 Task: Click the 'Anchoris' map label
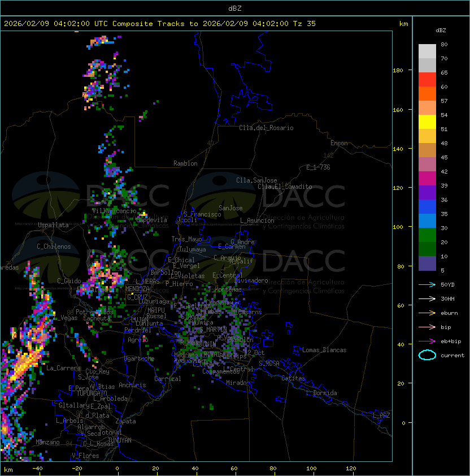(132, 385)
